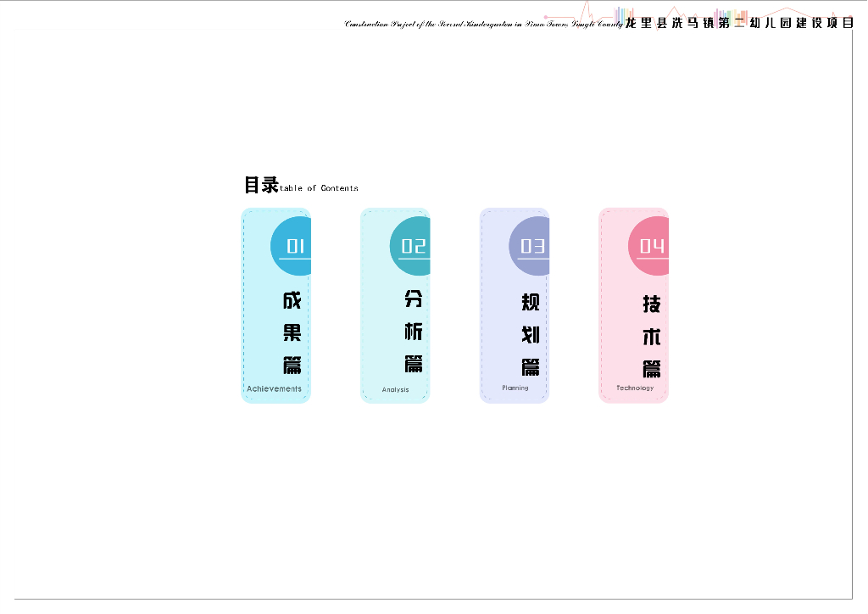The height and width of the screenshot is (614, 868).
Task: Click the teal 02 circle badge
Action: click(x=411, y=246)
